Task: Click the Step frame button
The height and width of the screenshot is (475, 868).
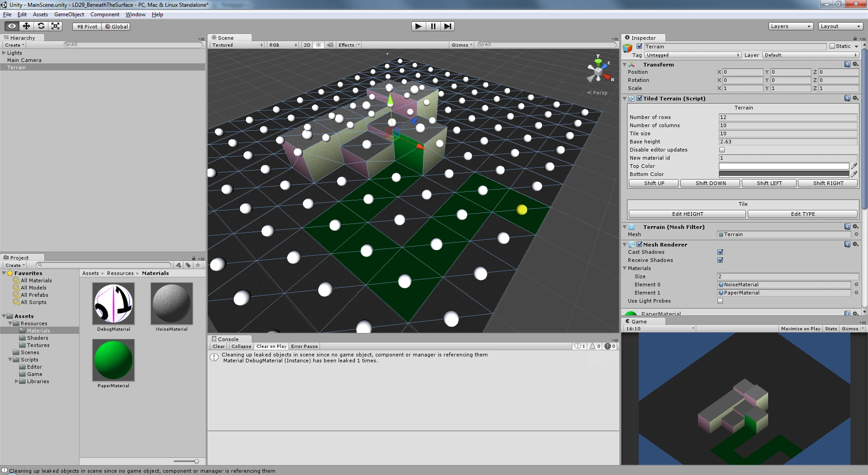Action: coord(448,26)
